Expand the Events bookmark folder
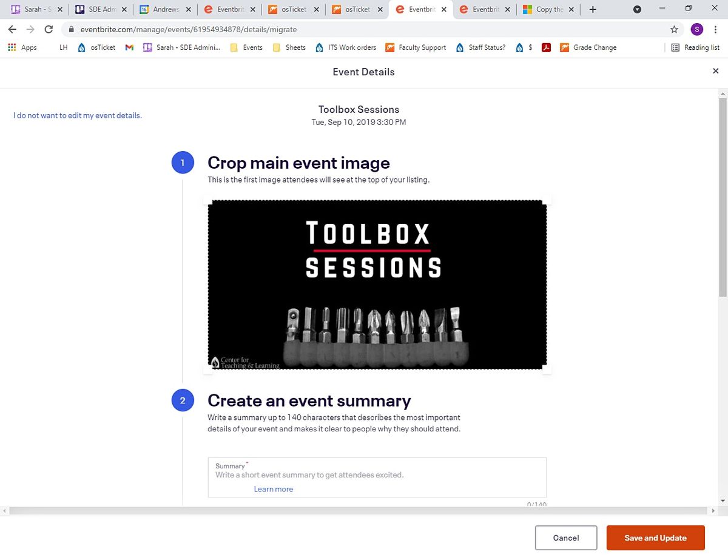This screenshot has width=728, height=560. click(246, 47)
